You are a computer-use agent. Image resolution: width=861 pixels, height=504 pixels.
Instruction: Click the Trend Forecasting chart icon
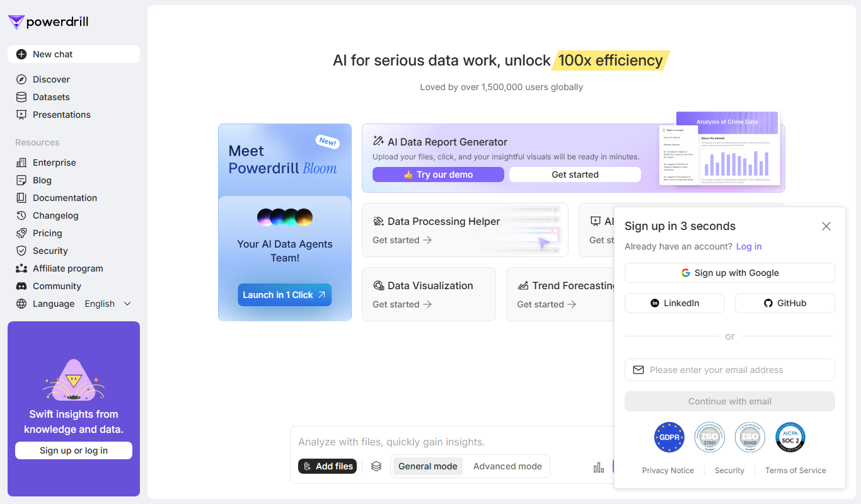(x=523, y=285)
